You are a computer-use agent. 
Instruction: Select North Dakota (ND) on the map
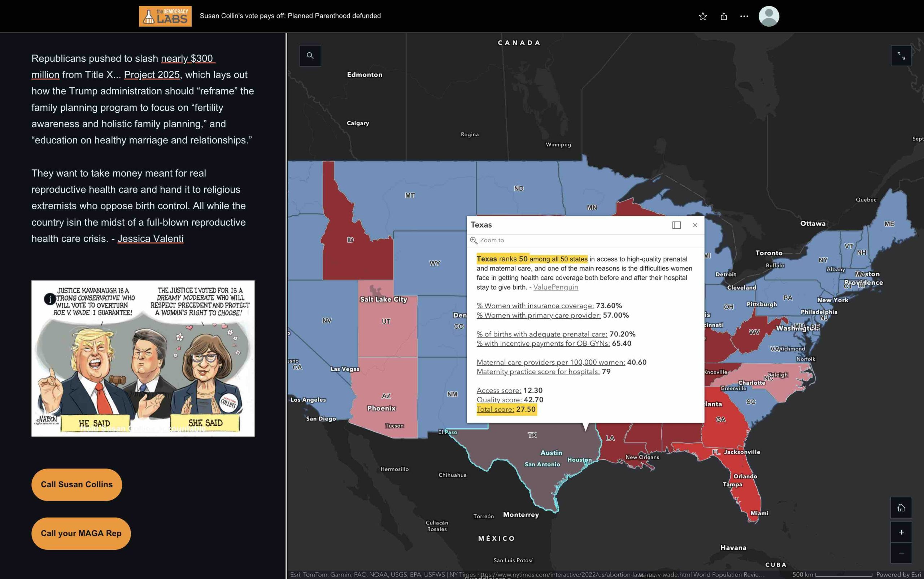point(519,189)
